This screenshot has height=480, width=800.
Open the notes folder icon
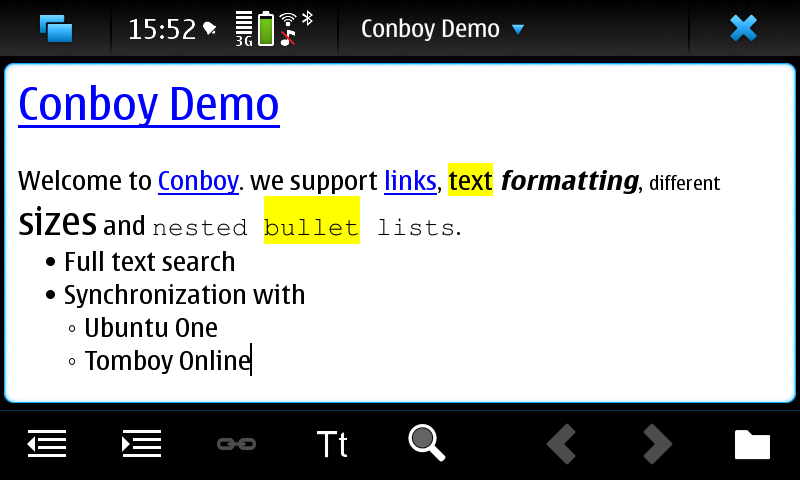752,444
